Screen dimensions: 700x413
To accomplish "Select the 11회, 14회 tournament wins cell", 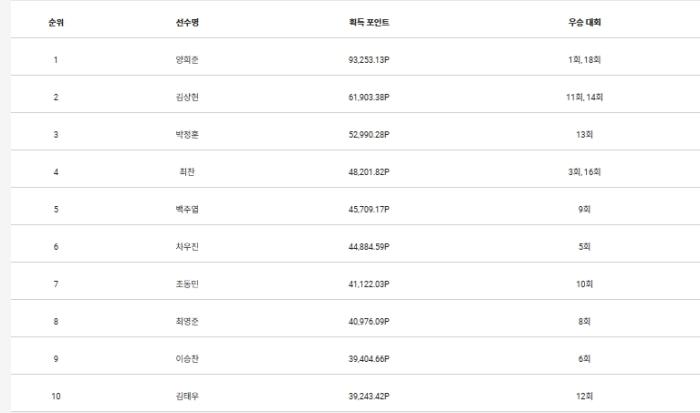I will pyautogui.click(x=584, y=97).
